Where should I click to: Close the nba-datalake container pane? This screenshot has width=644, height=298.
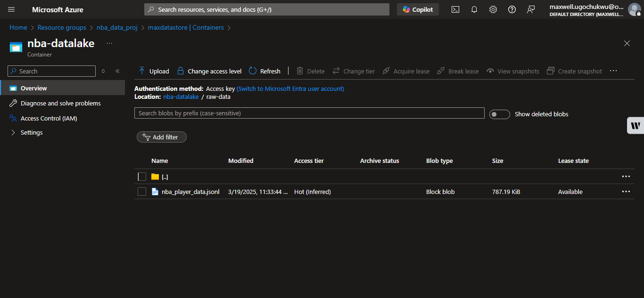pos(627,43)
